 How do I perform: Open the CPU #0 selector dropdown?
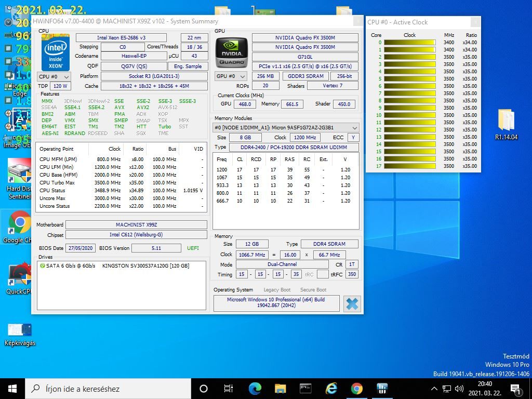pyautogui.click(x=54, y=77)
